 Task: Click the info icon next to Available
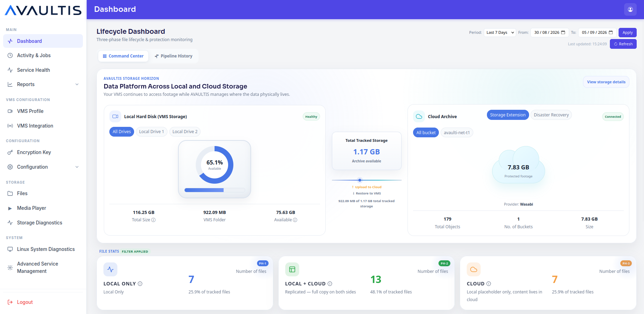click(x=295, y=220)
